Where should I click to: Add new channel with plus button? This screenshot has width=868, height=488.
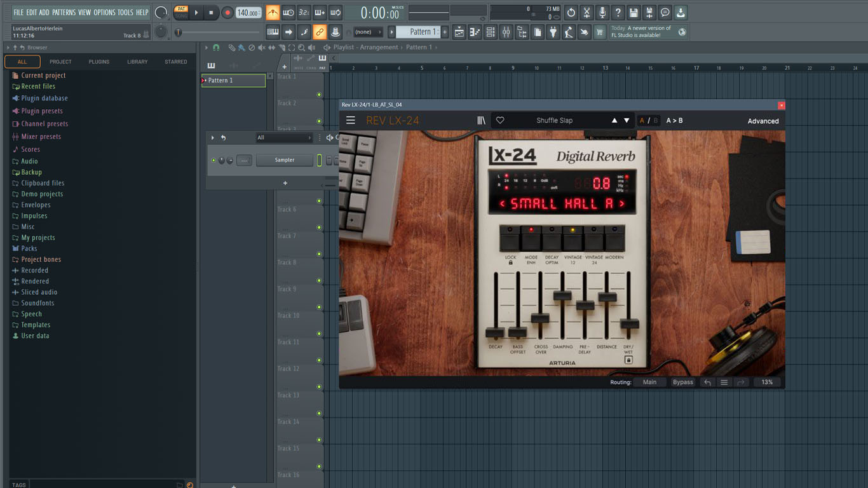[x=285, y=183]
